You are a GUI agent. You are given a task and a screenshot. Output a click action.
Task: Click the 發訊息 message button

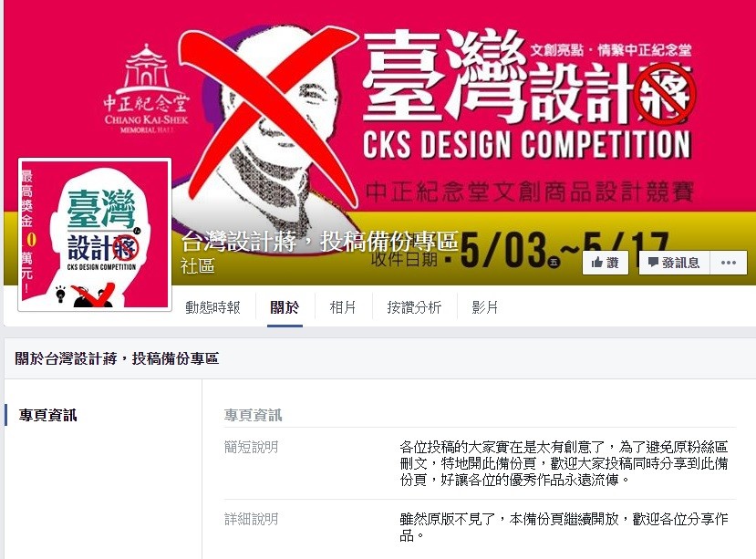point(674,263)
